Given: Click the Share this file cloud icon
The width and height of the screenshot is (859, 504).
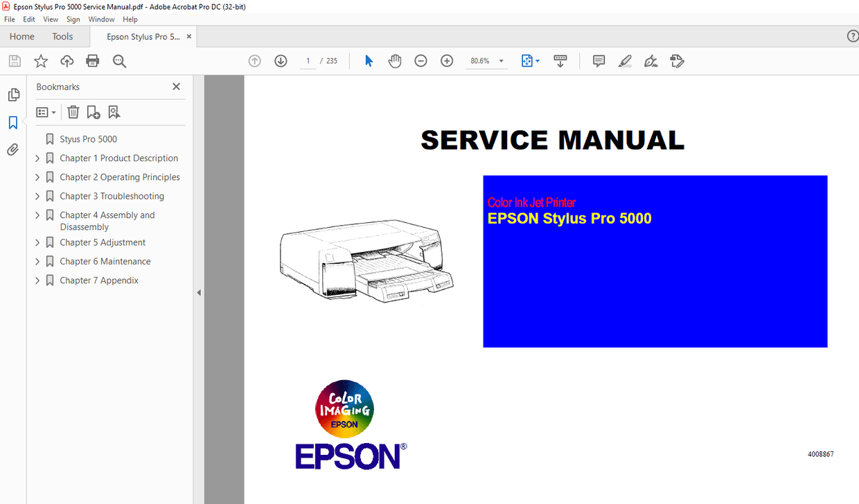Looking at the screenshot, I should tap(67, 61).
